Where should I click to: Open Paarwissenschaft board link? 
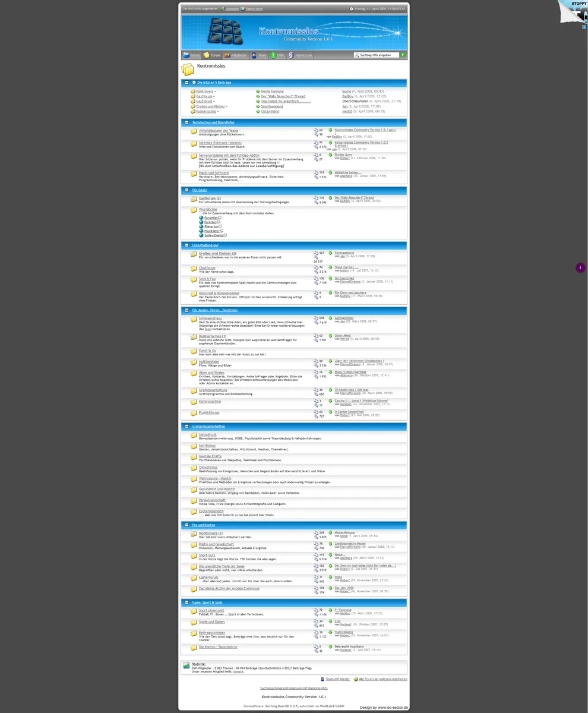(212, 500)
